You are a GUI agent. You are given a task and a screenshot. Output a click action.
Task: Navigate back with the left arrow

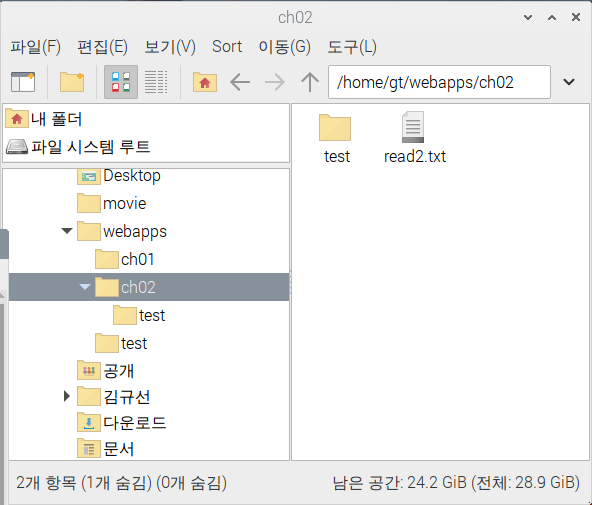240,82
